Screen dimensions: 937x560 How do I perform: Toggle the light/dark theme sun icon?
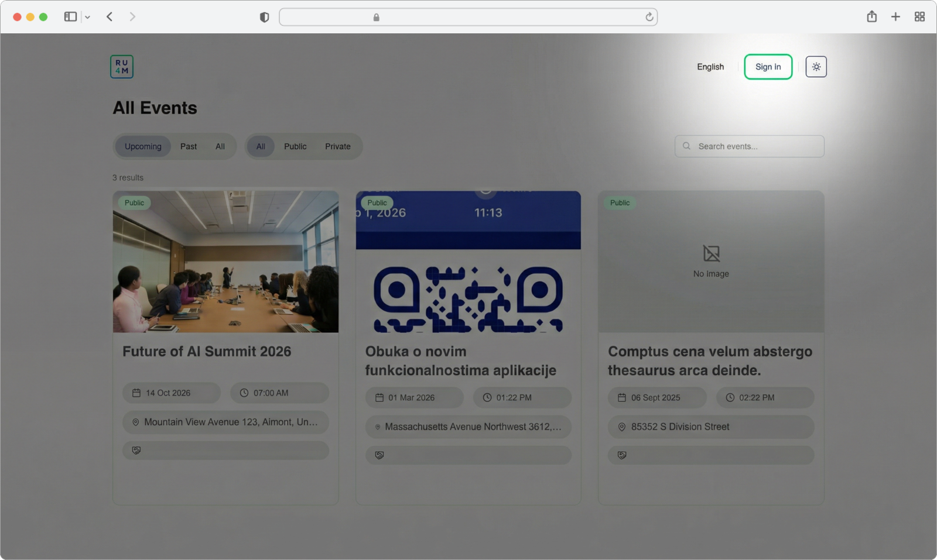[x=816, y=66]
